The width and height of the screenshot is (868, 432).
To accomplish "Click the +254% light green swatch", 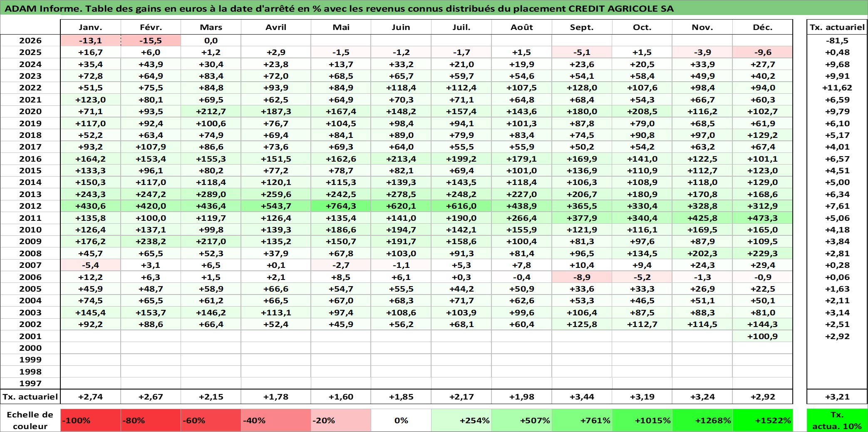I will (x=461, y=420).
